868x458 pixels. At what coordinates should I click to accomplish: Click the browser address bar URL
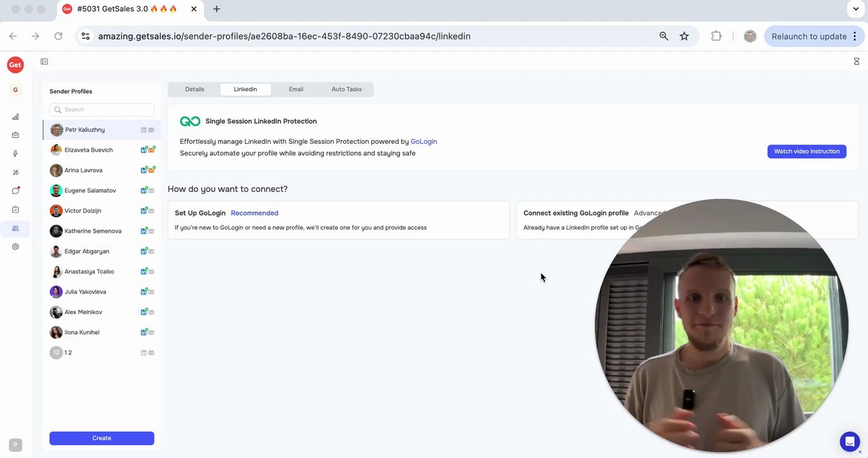click(x=284, y=36)
